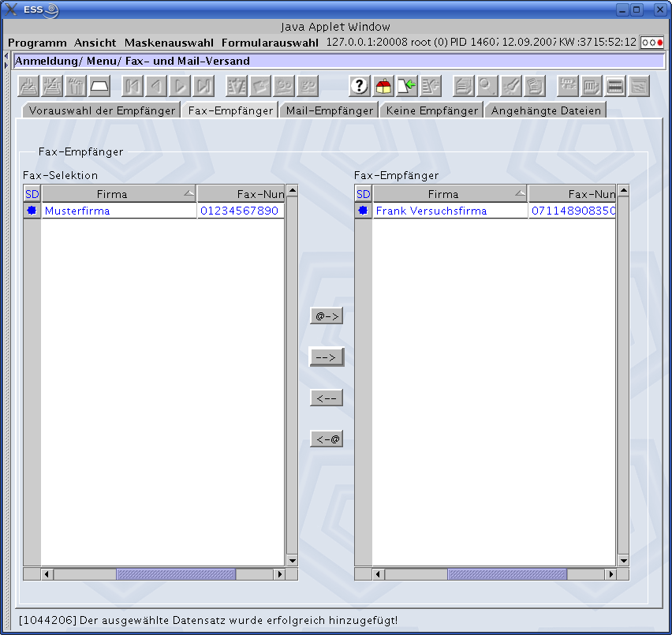This screenshot has height=635, width=672.
Task: Open the Keine Empfänger tab
Action: pos(431,110)
